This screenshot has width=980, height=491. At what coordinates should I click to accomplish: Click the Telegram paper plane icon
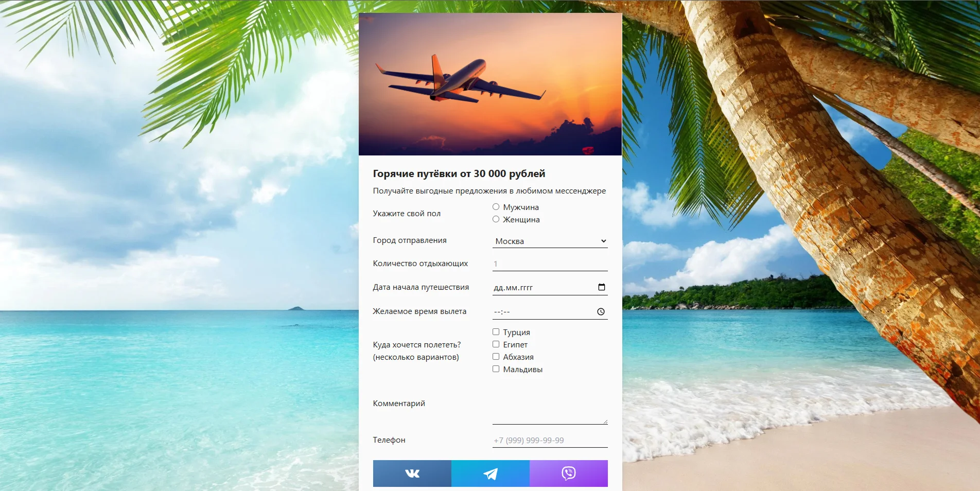click(x=491, y=474)
